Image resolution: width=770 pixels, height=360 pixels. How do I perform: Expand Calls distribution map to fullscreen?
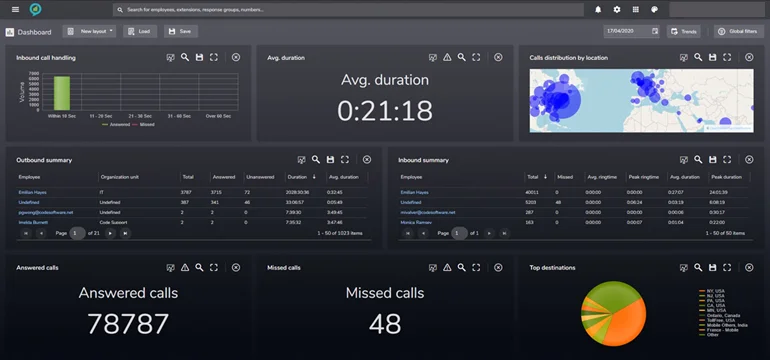click(x=727, y=57)
